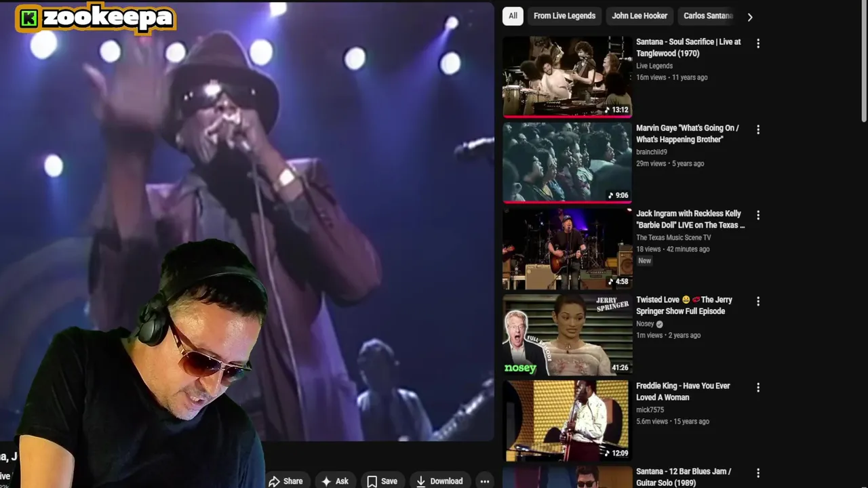Open the options menu for Freddie King video

[758, 387]
